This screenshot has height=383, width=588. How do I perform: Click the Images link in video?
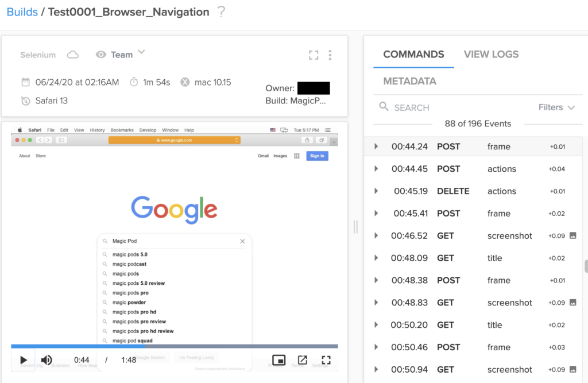click(280, 156)
